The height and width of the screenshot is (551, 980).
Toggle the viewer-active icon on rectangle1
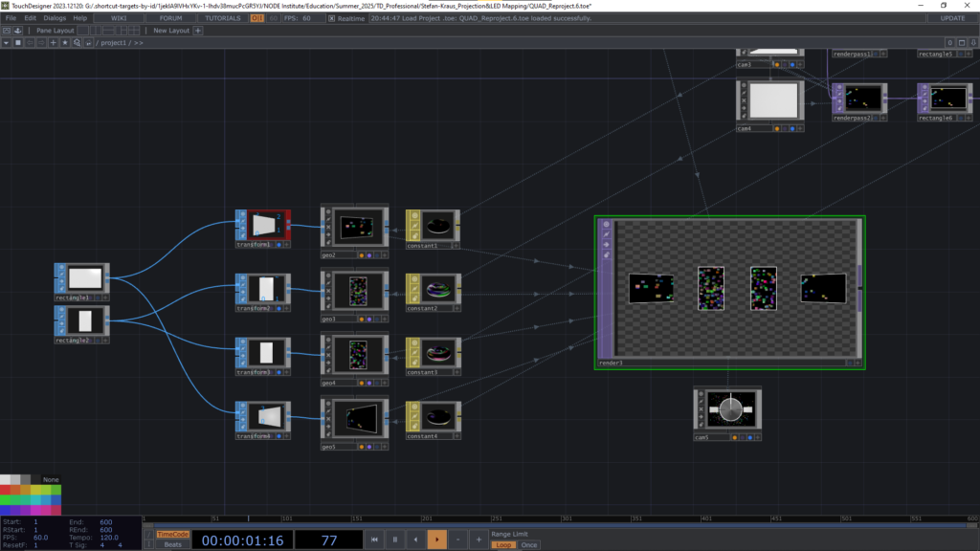(x=61, y=268)
